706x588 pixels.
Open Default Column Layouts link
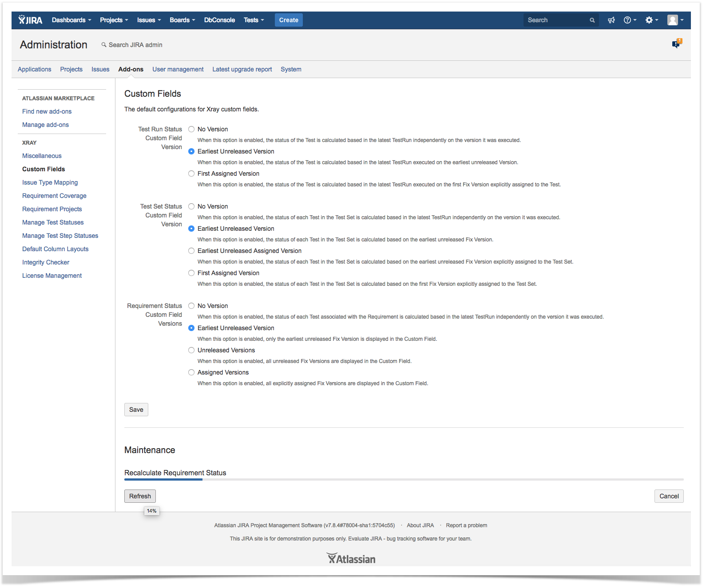[55, 249]
